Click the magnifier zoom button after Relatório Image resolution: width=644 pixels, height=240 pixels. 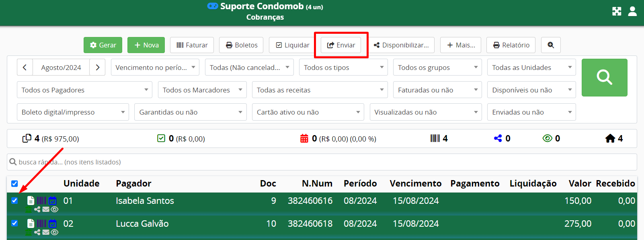click(x=551, y=45)
